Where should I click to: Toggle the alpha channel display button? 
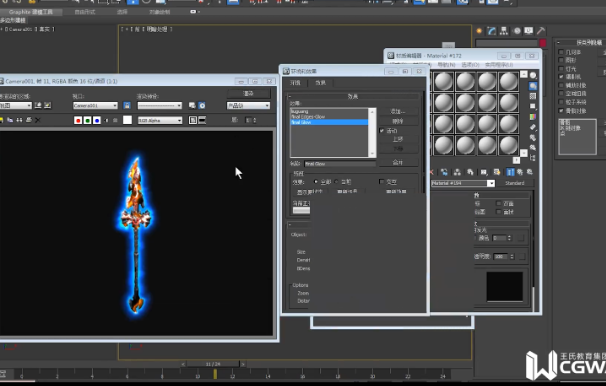click(106, 120)
